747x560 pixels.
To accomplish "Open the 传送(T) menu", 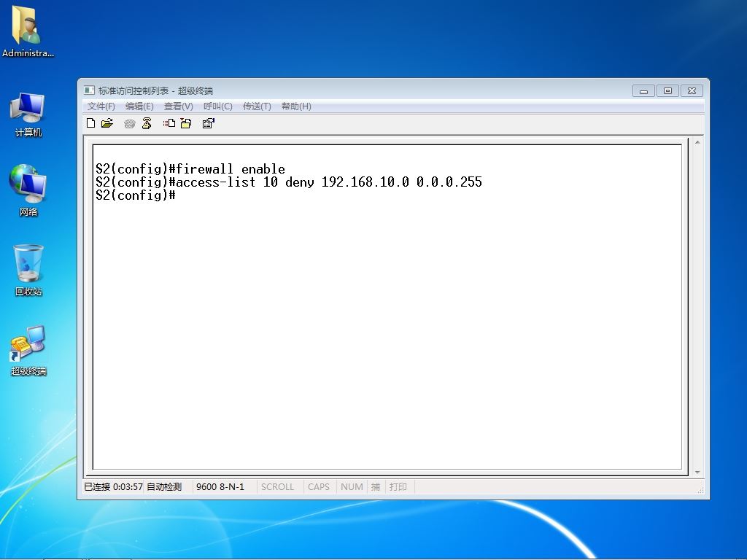I will coord(257,106).
